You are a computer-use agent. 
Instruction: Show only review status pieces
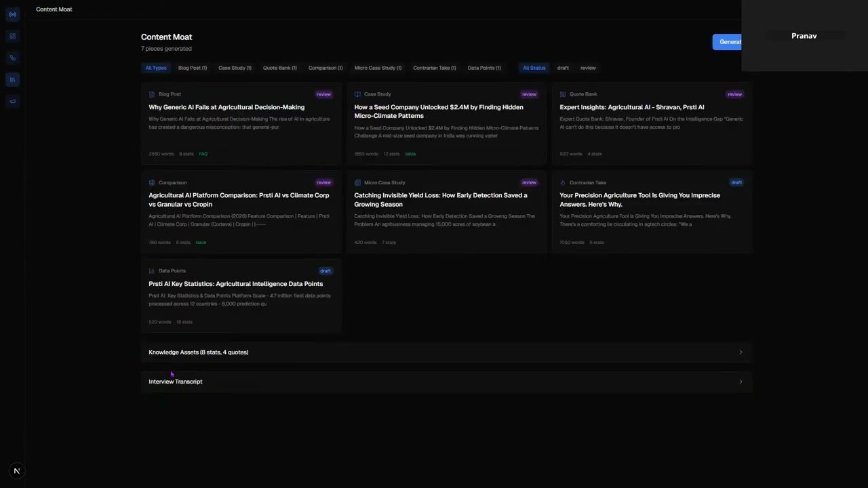588,68
